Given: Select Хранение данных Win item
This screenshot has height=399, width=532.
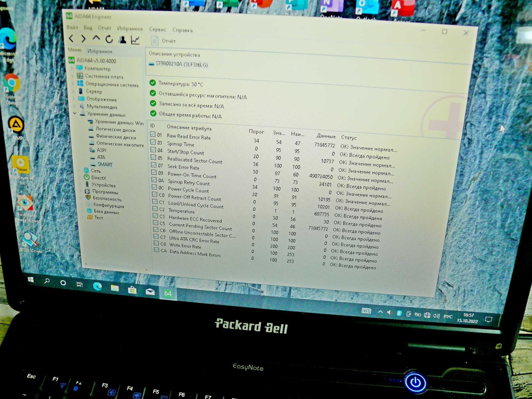Looking at the screenshot, I should tap(116, 122).
